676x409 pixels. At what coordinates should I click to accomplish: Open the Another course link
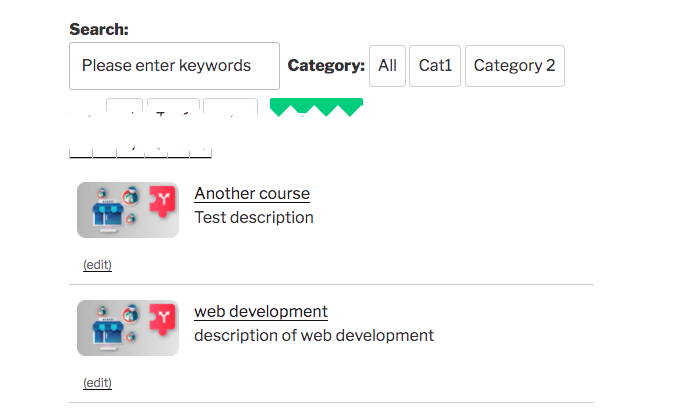click(252, 194)
